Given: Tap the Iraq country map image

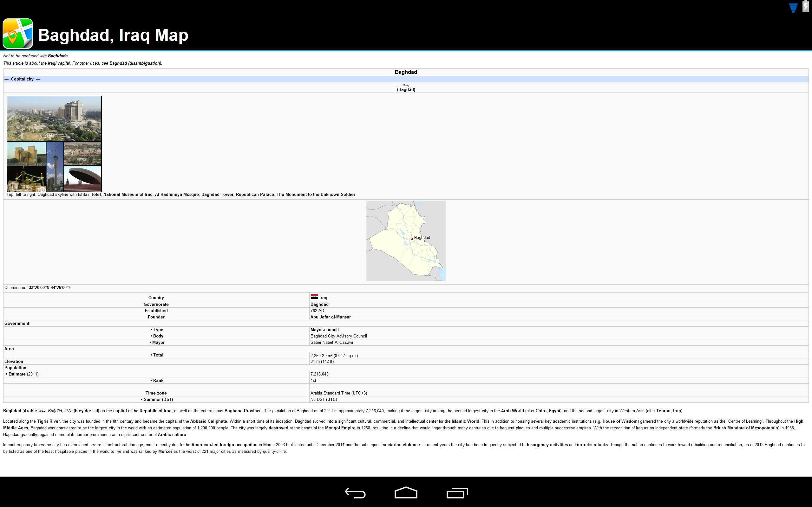Looking at the screenshot, I should 406,241.
